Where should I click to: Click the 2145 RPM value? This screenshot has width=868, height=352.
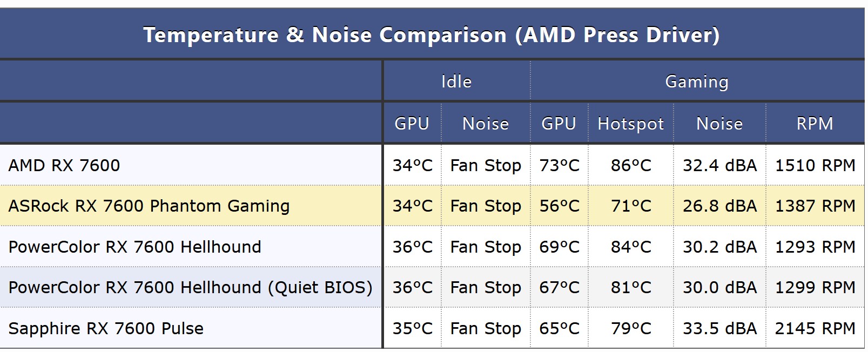click(815, 328)
